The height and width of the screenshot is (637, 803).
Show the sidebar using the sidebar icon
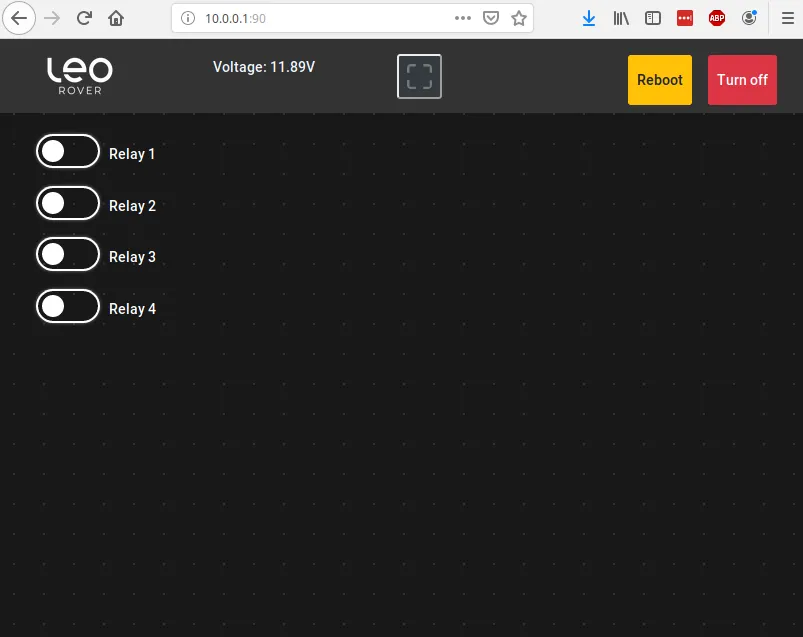[x=653, y=18]
